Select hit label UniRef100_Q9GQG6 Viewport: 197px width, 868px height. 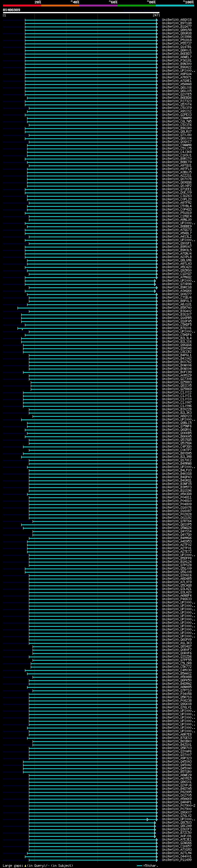pyautogui.click(x=177, y=345)
